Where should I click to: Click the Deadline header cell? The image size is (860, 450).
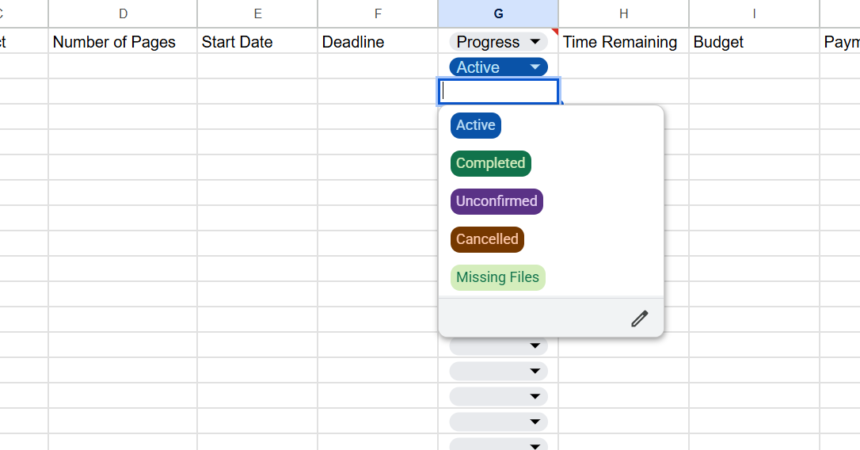pos(353,42)
